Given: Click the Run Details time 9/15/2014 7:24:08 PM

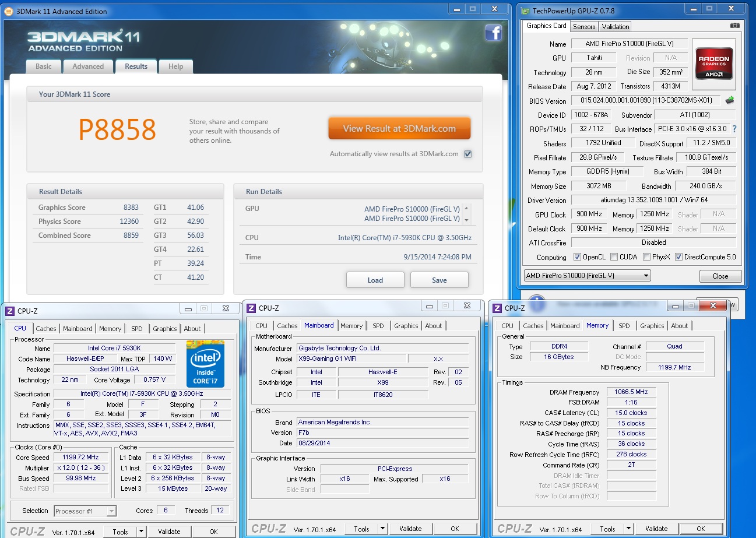Looking at the screenshot, I should tap(437, 257).
